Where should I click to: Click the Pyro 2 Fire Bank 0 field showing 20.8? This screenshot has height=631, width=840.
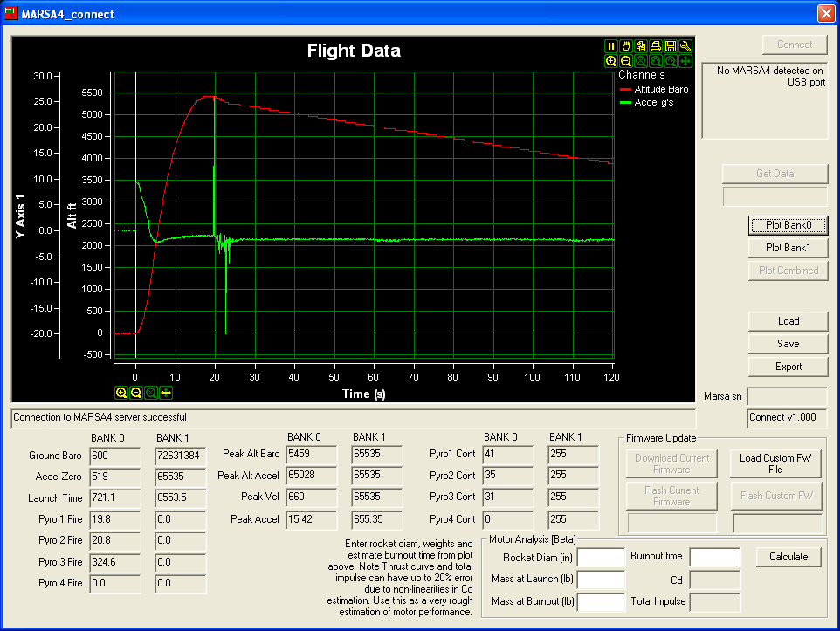(x=114, y=541)
